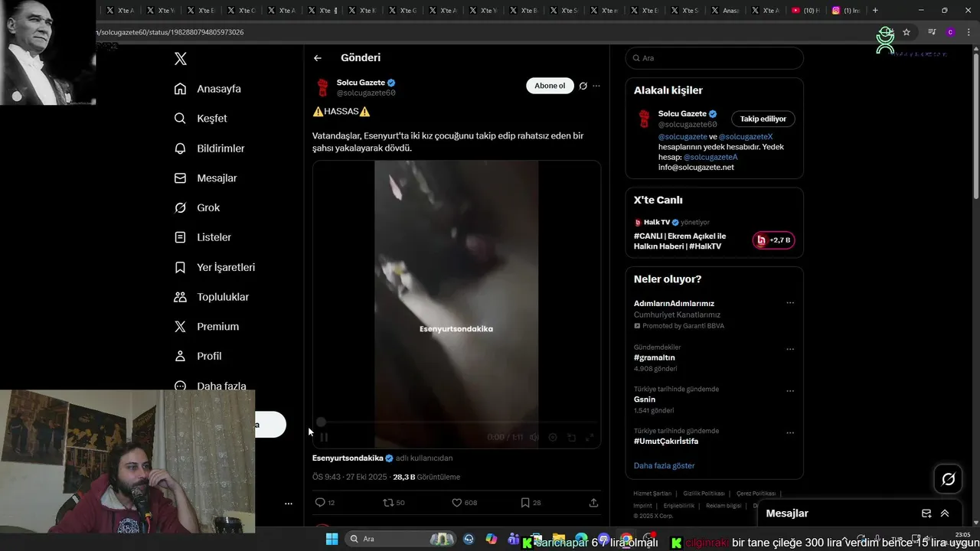Open Esenyurtsondakika source account link
This screenshot has height=551, width=980.
click(348, 458)
